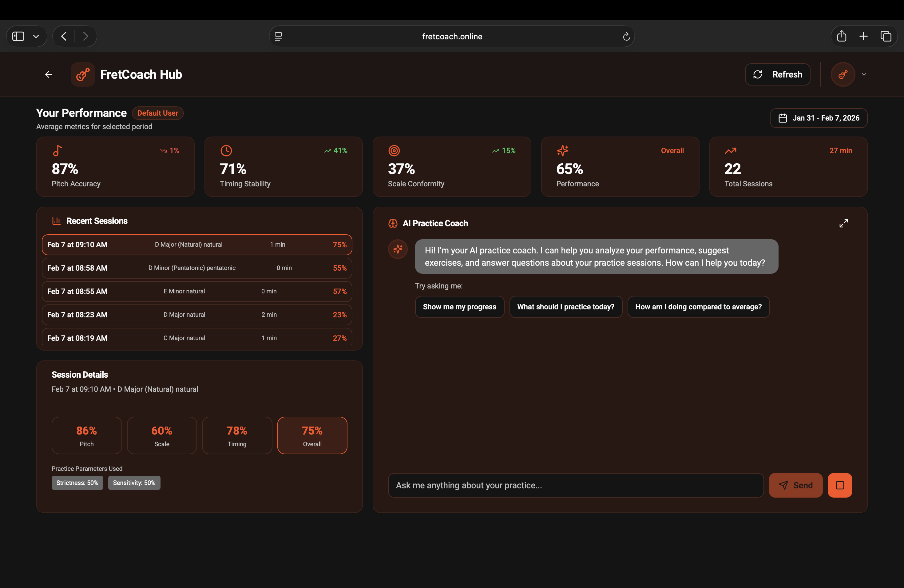Click the back arrow beside FretCoach Hub
This screenshot has height=588, width=904.
pos(49,74)
